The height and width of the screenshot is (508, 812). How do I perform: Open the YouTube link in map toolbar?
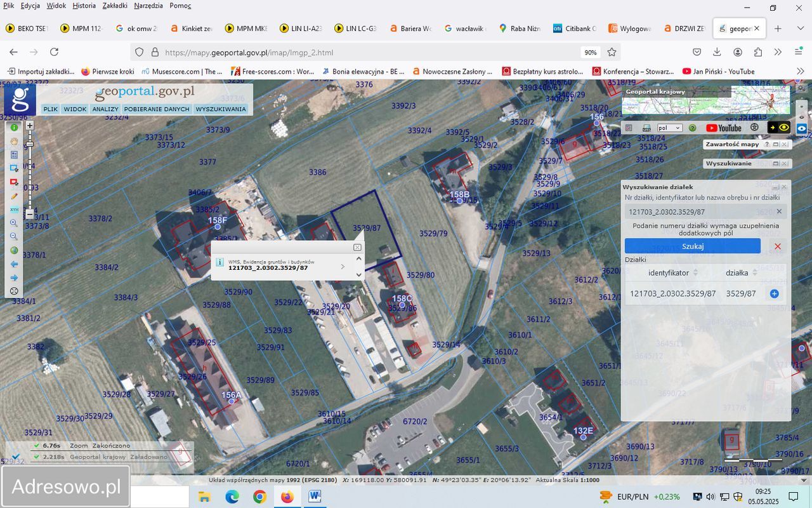pos(723,128)
